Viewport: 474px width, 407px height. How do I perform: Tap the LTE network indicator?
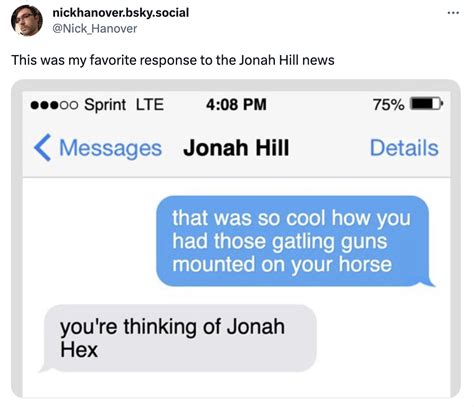tap(150, 105)
